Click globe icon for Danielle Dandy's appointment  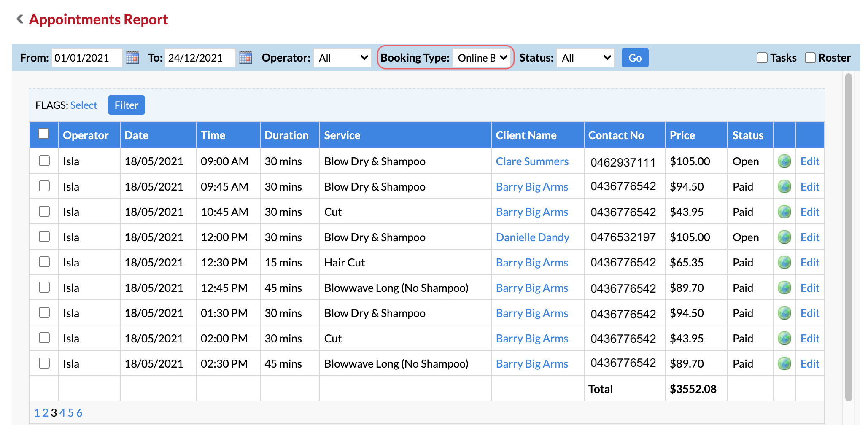coord(784,237)
